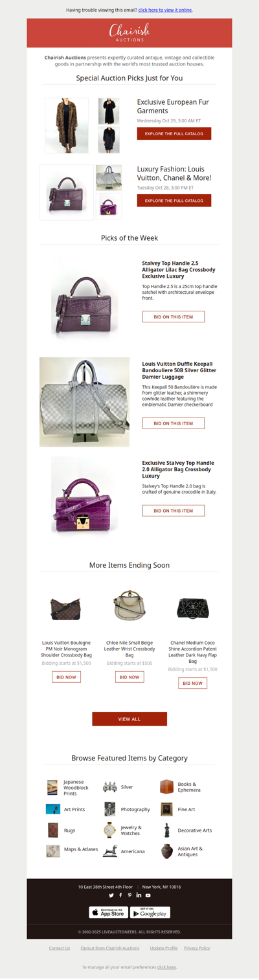Open the LinkedIn icon in footer
259x980 pixels.
coord(139,895)
